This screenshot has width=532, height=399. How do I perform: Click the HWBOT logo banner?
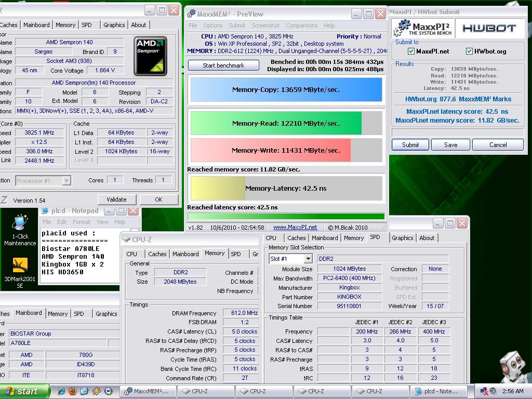click(x=489, y=28)
